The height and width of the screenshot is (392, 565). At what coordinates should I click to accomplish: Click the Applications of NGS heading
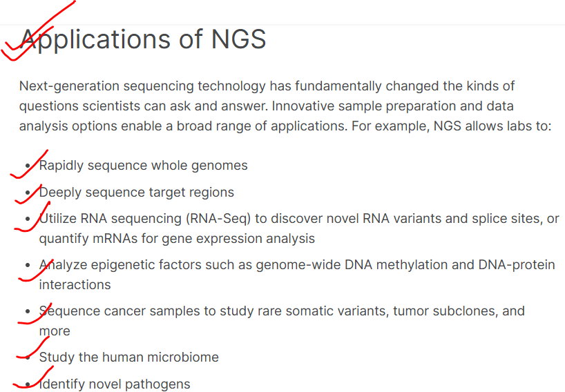pos(143,39)
